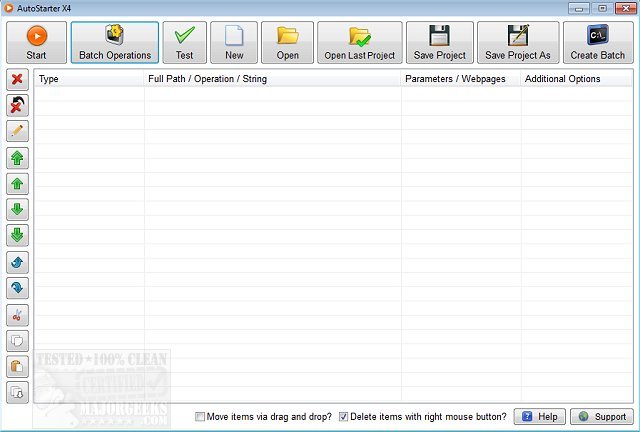This screenshot has height=432, width=640.
Task: Move item to top with large up arrow
Action: pyautogui.click(x=17, y=158)
